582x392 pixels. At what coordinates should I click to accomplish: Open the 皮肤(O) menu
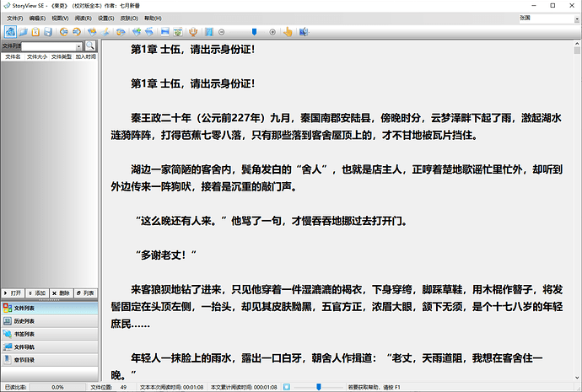[129, 19]
